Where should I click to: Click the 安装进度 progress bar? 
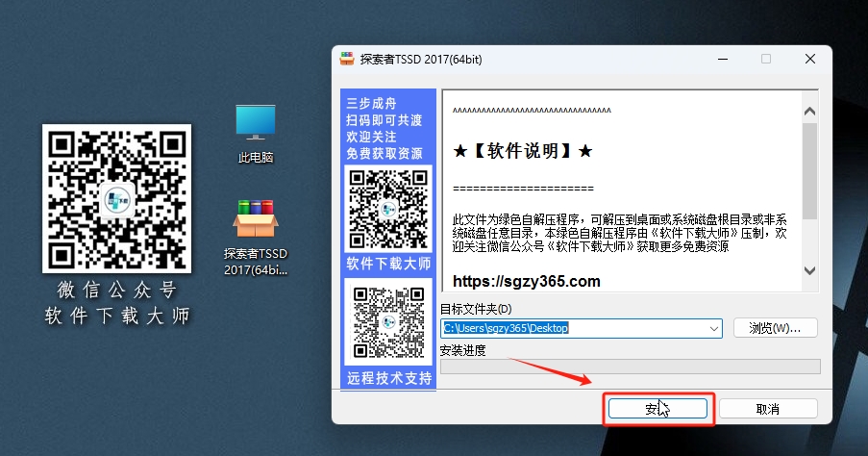point(630,367)
